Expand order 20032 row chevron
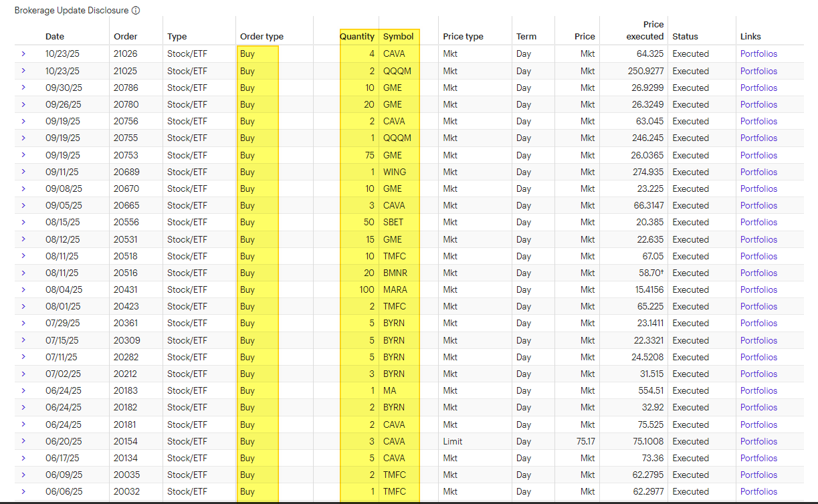 [x=23, y=491]
